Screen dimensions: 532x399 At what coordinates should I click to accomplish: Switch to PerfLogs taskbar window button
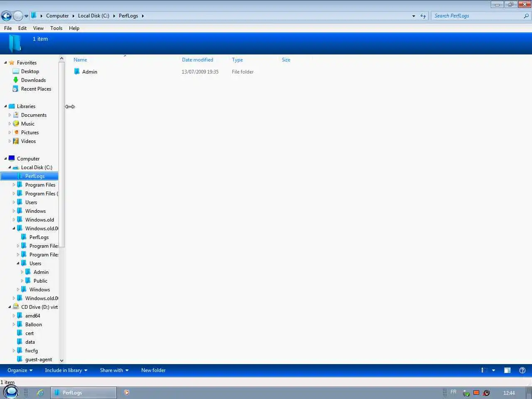[x=84, y=392]
